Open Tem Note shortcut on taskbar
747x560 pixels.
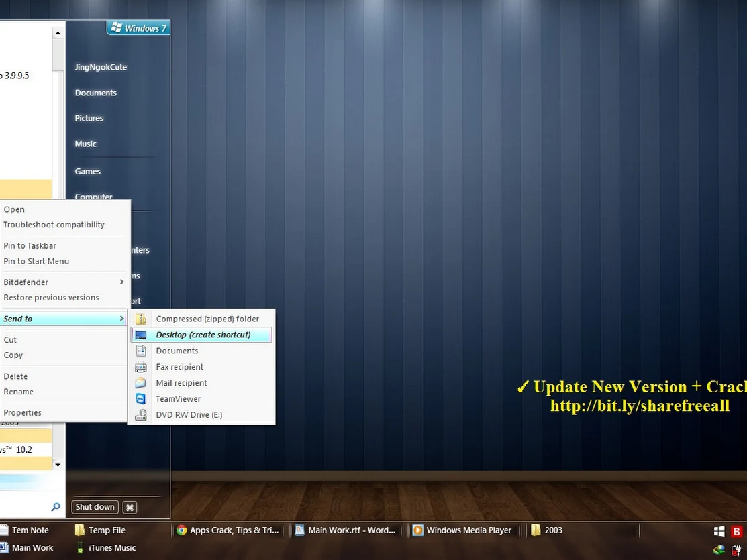click(25, 530)
